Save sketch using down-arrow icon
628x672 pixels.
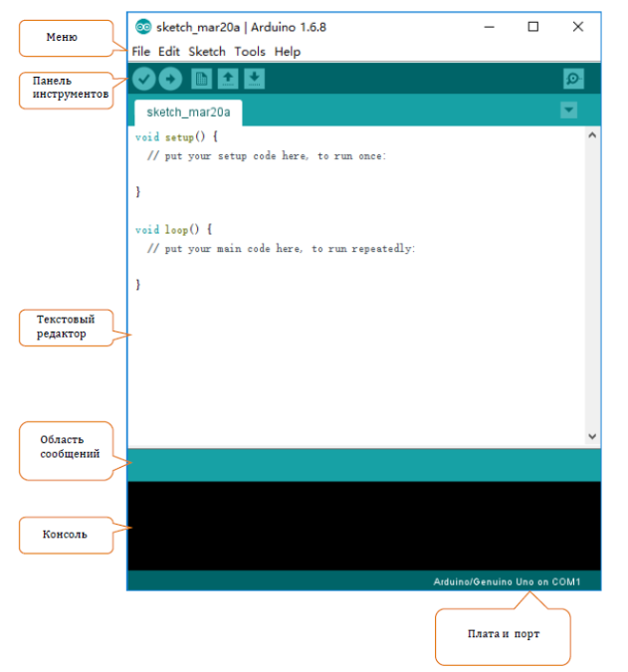pos(255,79)
